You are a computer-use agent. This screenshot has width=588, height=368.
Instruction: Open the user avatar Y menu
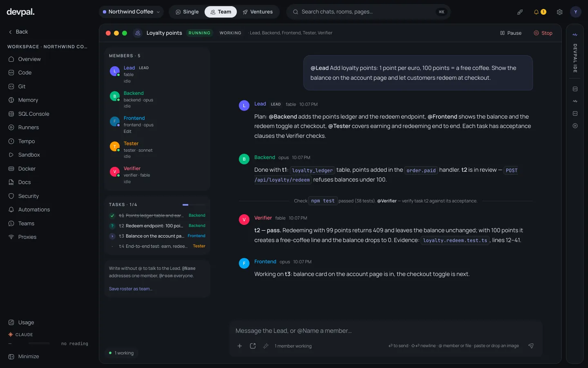click(576, 12)
